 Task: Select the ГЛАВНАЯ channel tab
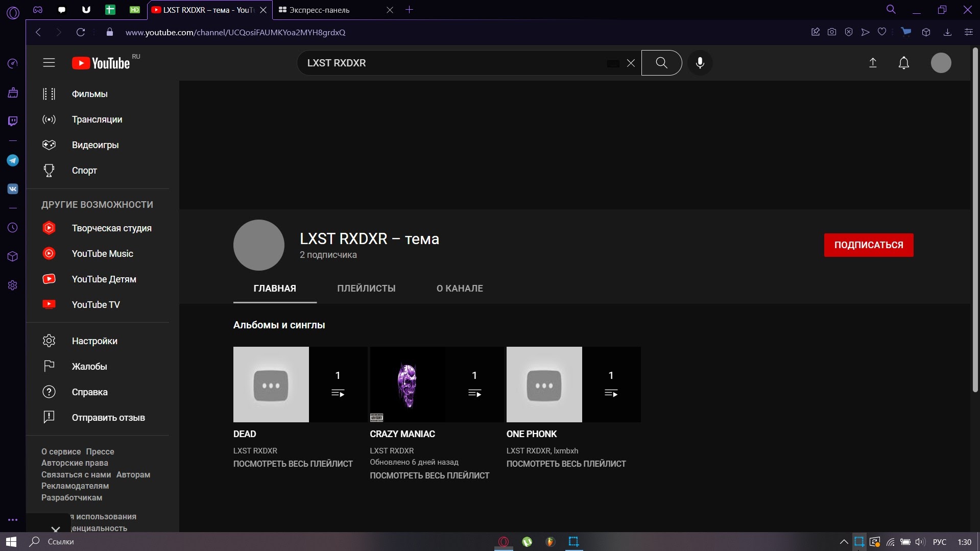(x=275, y=289)
